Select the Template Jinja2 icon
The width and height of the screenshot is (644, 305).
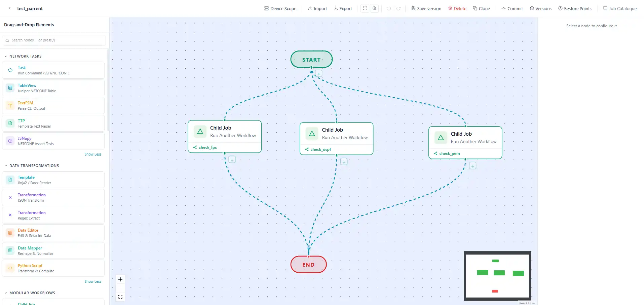[x=10, y=180]
